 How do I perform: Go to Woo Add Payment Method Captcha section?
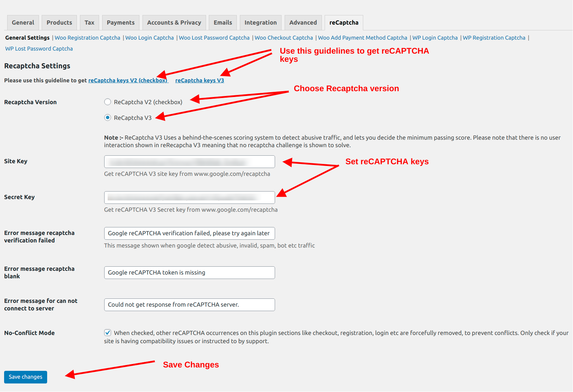362,38
